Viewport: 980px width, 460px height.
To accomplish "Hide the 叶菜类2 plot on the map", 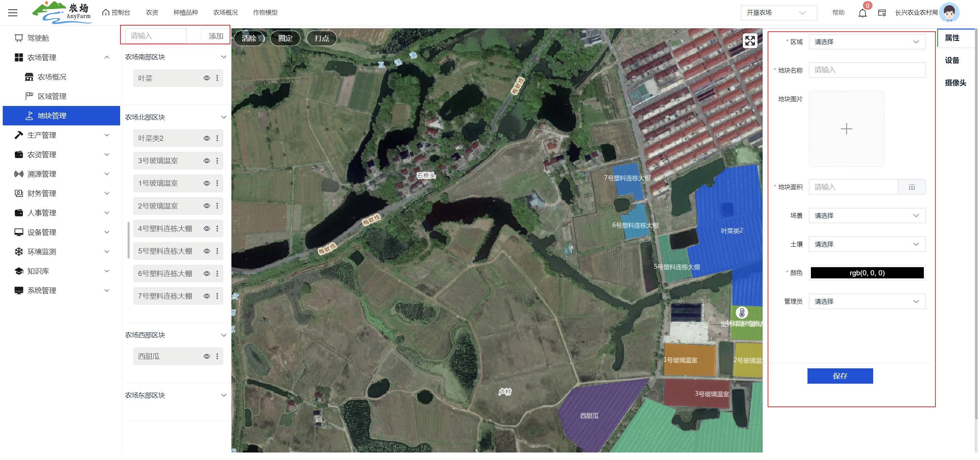I will (x=207, y=138).
